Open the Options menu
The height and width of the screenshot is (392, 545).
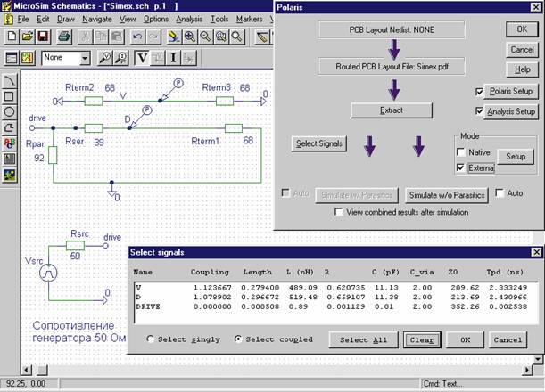[x=156, y=19]
